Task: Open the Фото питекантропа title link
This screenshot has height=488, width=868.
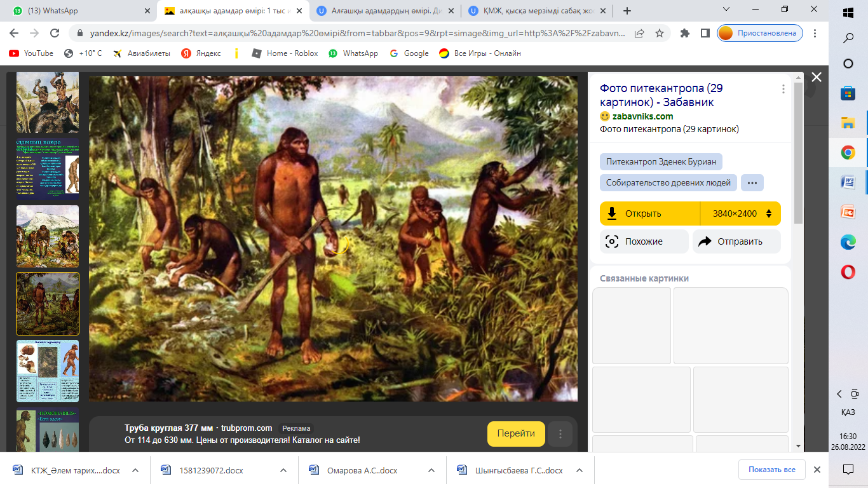Action: pyautogui.click(x=661, y=95)
